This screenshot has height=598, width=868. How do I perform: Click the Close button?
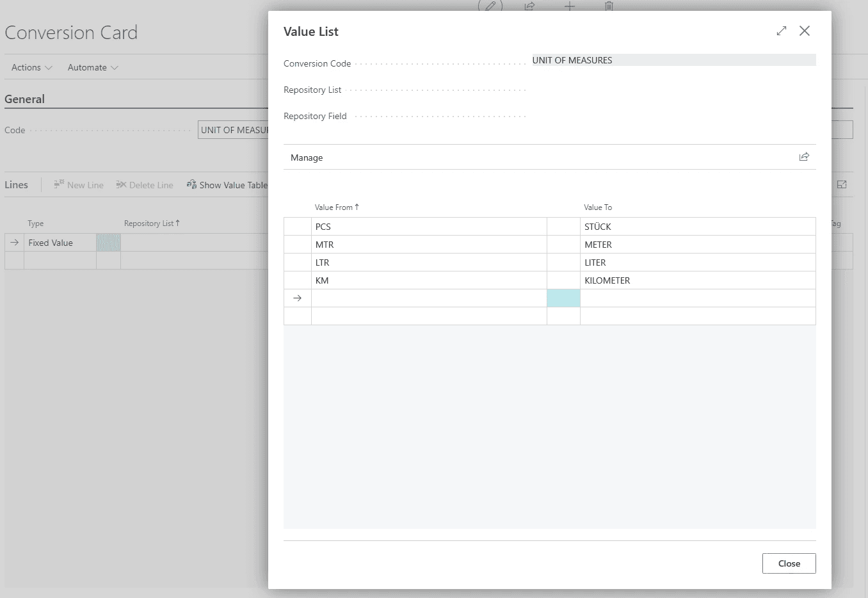pos(789,563)
